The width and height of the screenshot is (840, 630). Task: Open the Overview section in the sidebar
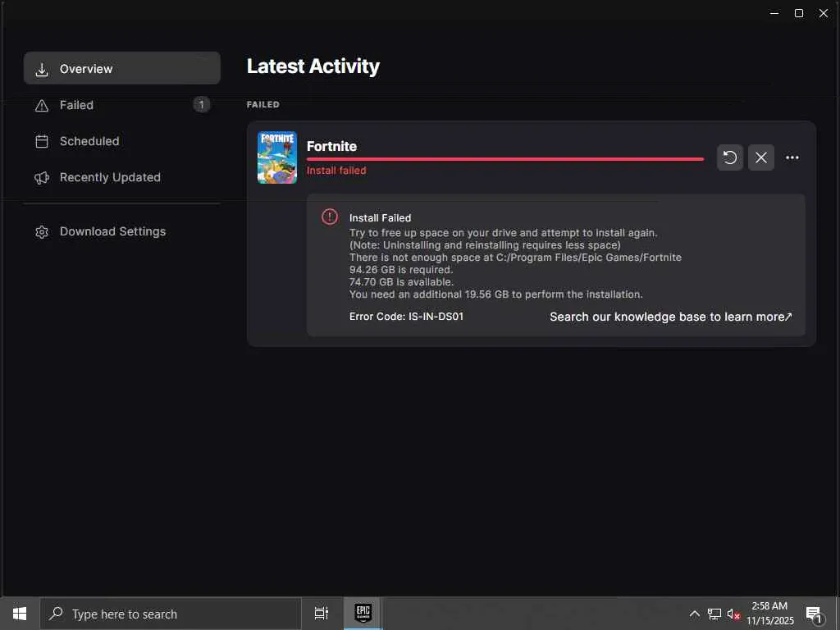pos(122,69)
